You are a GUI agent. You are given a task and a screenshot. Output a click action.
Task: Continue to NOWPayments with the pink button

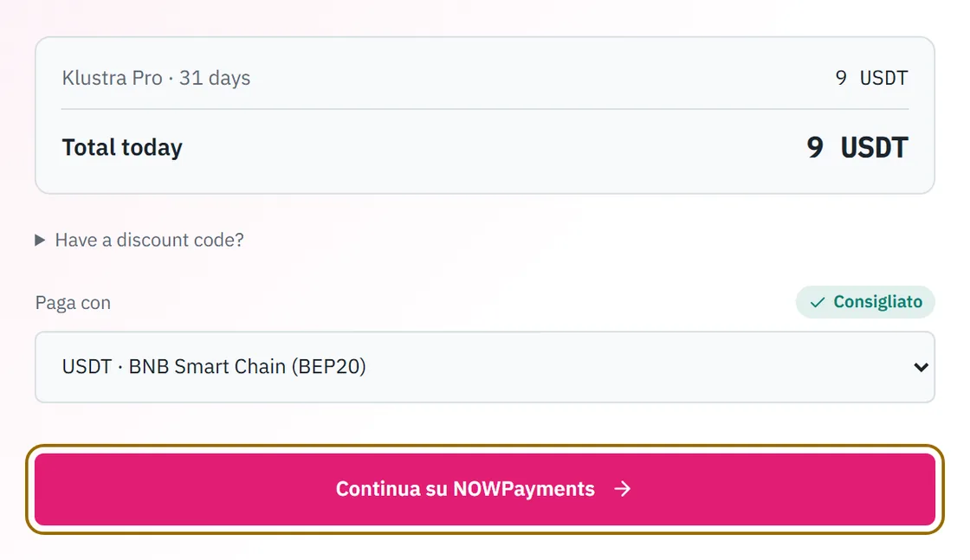484,490
